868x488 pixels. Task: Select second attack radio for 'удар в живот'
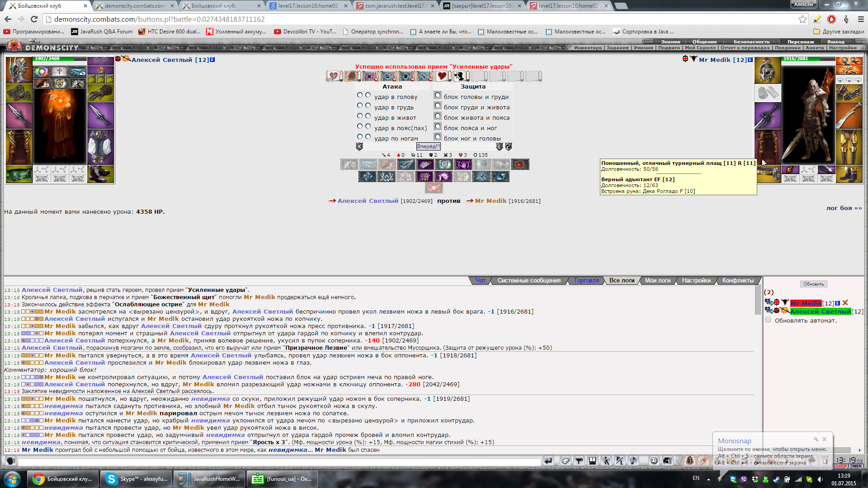pyautogui.click(x=368, y=116)
